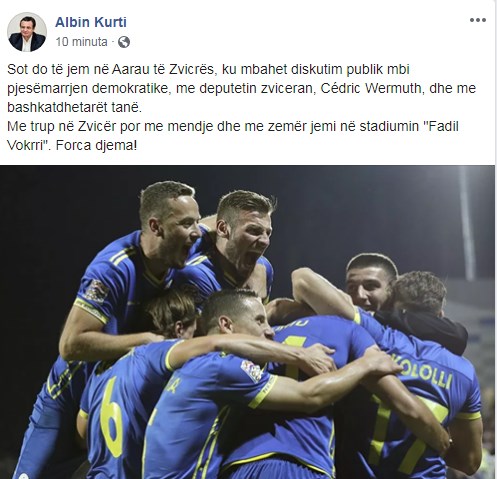Open the Albin Kurti profile name link

[91, 22]
